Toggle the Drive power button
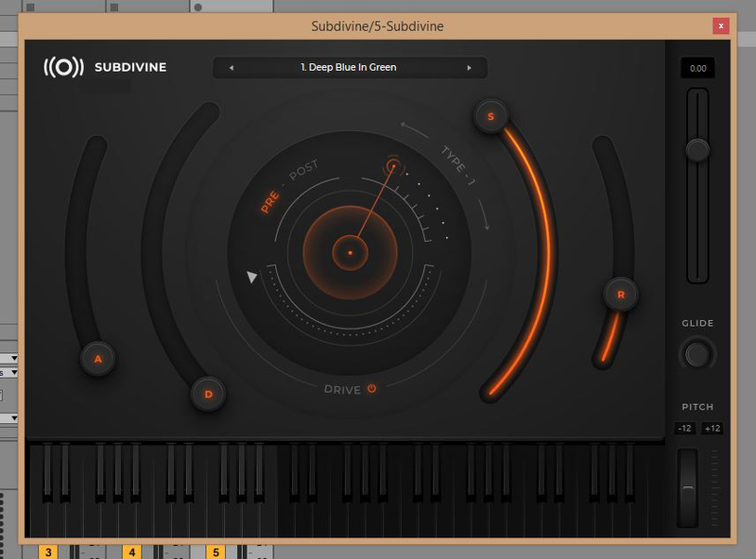The height and width of the screenshot is (559, 756). [x=371, y=388]
